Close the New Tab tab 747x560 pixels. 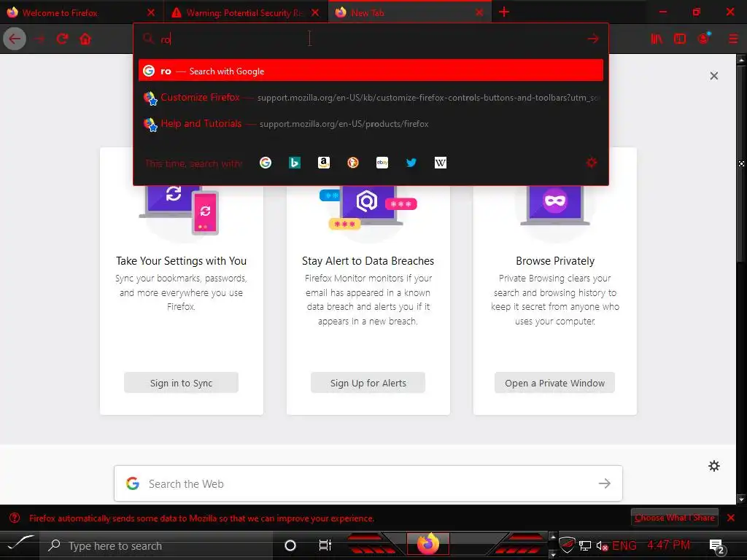pyautogui.click(x=479, y=13)
